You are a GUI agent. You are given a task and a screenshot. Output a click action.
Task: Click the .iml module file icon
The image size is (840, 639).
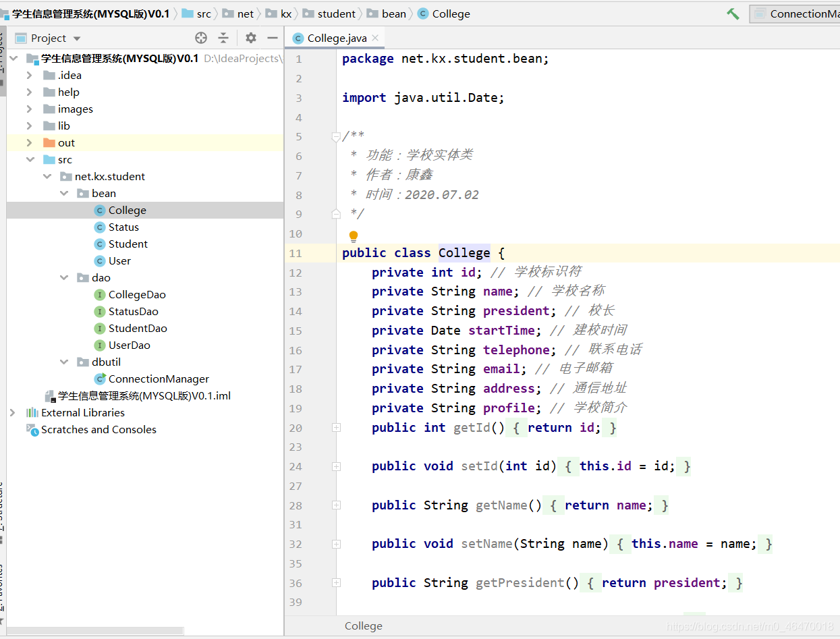click(50, 396)
